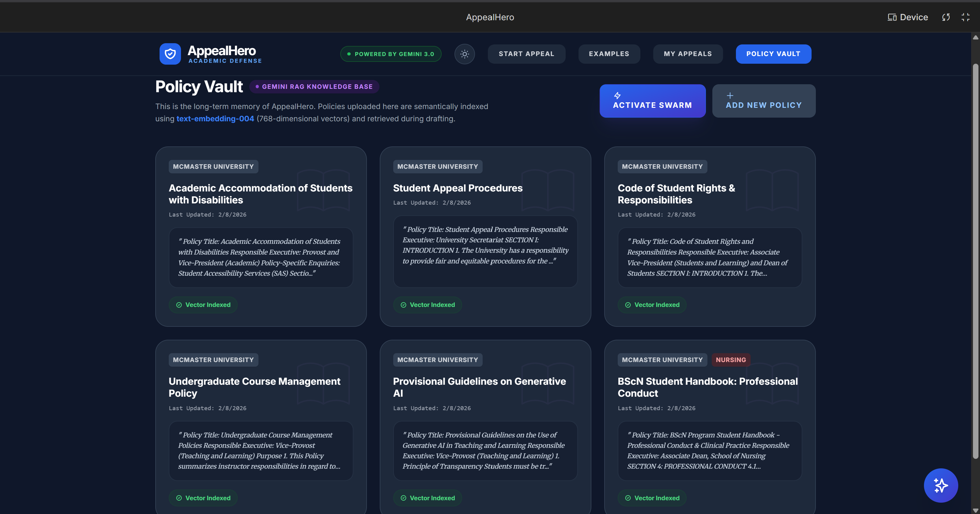Viewport: 980px width, 514px height.
Task: Click the Powered by Gemini 3.0 badge
Action: (390, 54)
